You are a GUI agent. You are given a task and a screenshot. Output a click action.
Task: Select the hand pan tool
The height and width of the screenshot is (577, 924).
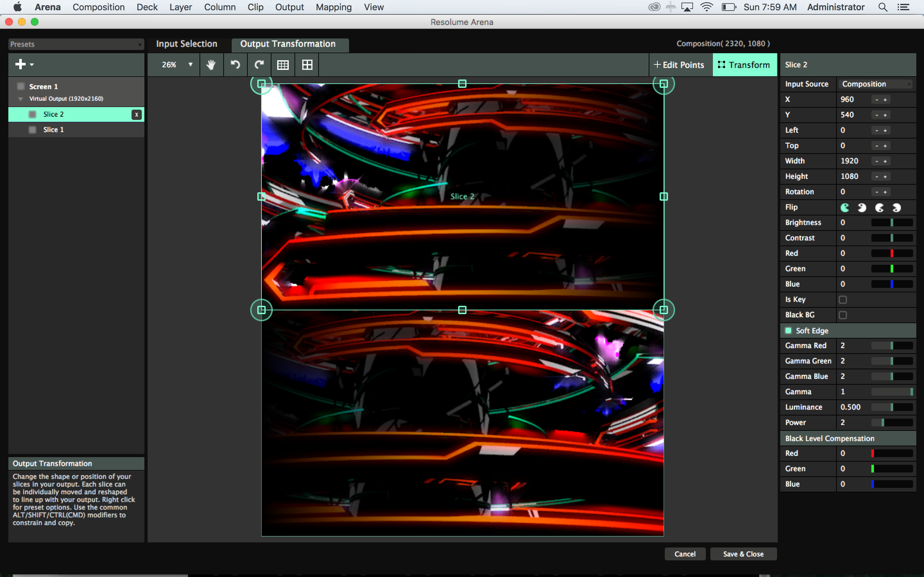[211, 65]
